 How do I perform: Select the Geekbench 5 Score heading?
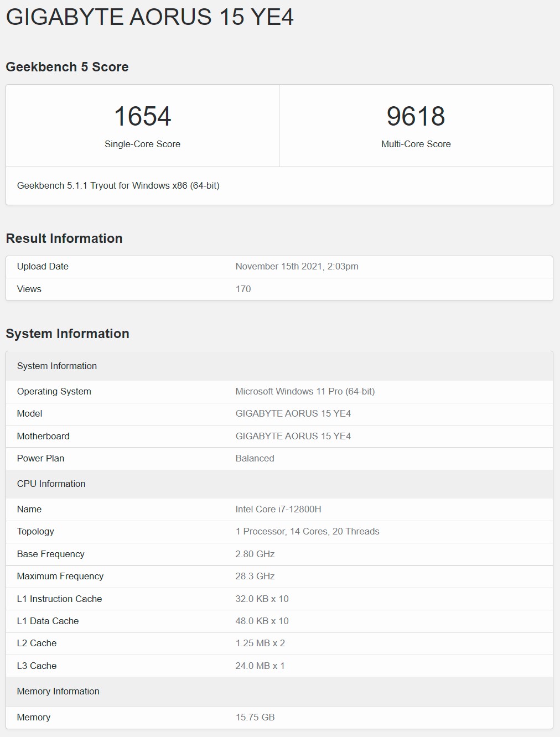pos(67,67)
